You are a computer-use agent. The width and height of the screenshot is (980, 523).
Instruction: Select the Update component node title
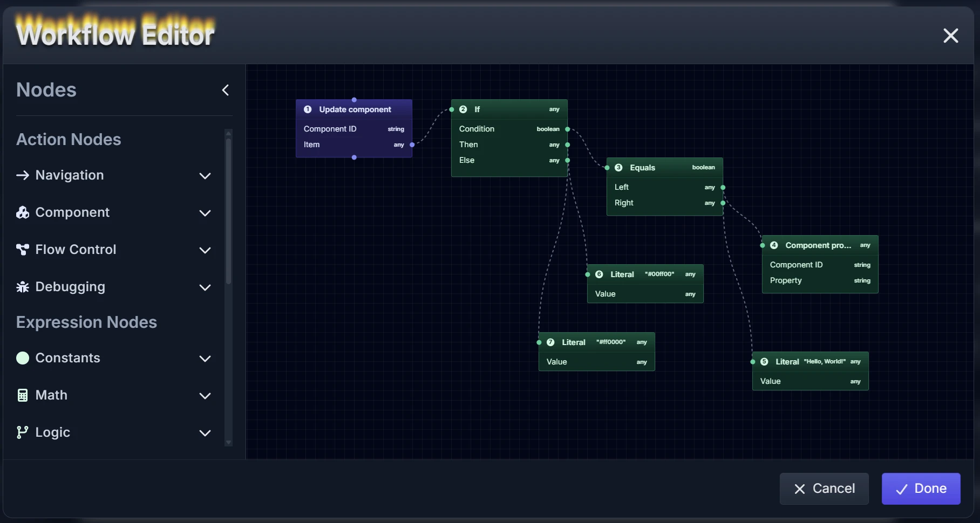355,109
